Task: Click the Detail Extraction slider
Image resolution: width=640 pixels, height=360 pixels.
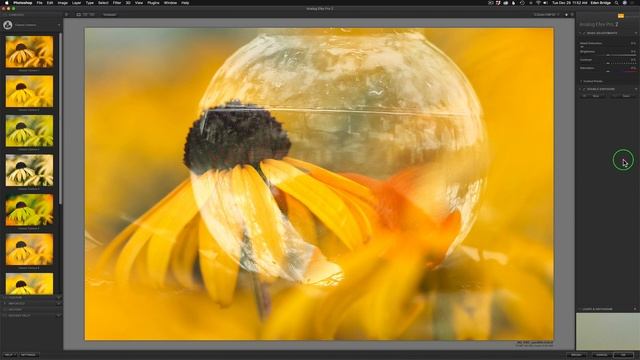Action: pos(608,47)
